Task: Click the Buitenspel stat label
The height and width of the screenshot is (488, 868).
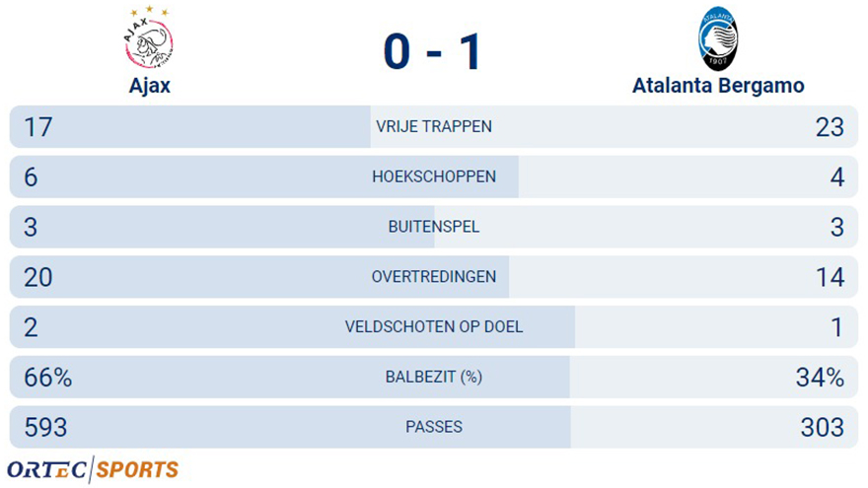Action: 434,227
